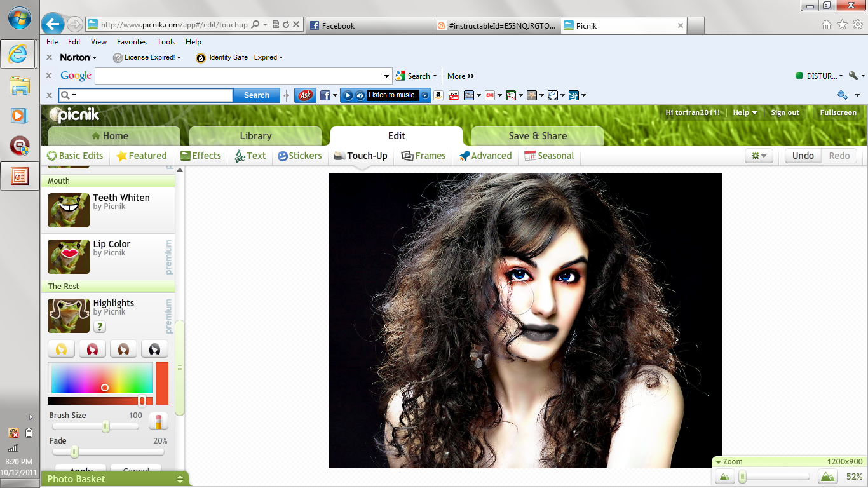868x488 pixels.
Task: Refresh the page in address bar
Action: 286,25
